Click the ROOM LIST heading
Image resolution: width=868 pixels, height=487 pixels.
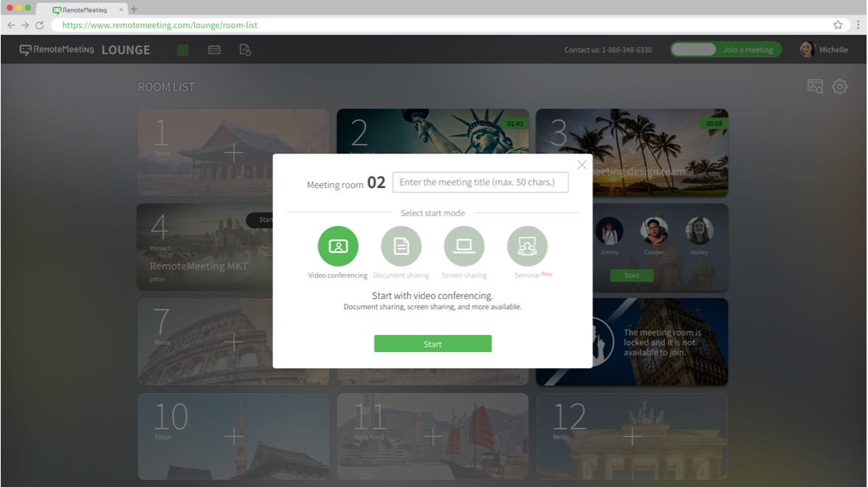tap(166, 87)
